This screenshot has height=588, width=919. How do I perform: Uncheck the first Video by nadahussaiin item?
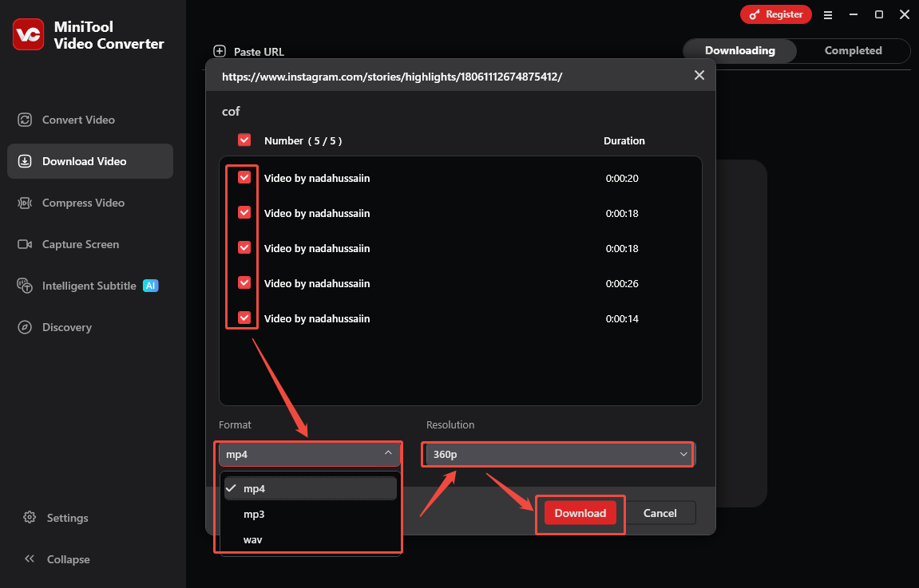point(243,177)
